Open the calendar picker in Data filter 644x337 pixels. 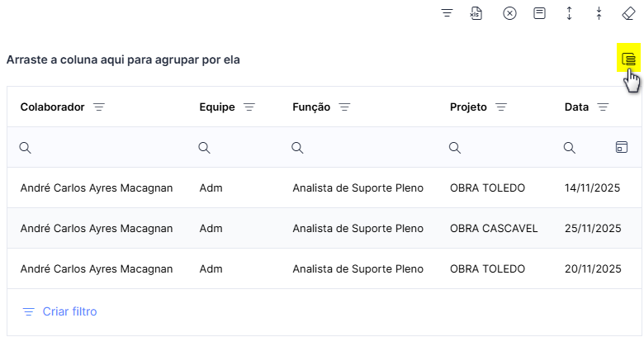click(x=622, y=147)
